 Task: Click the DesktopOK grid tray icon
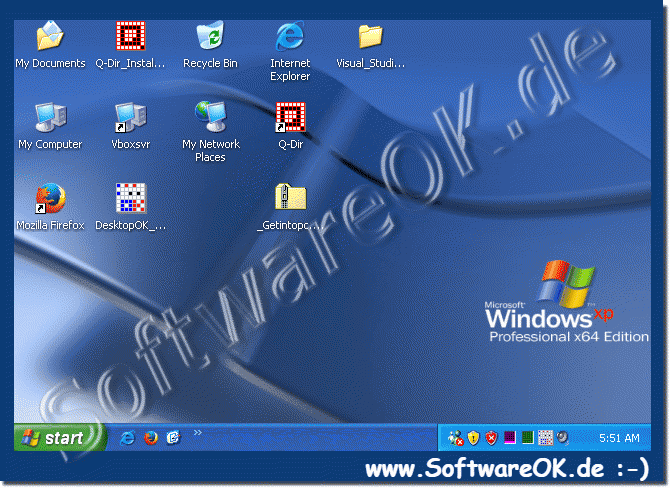(545, 438)
